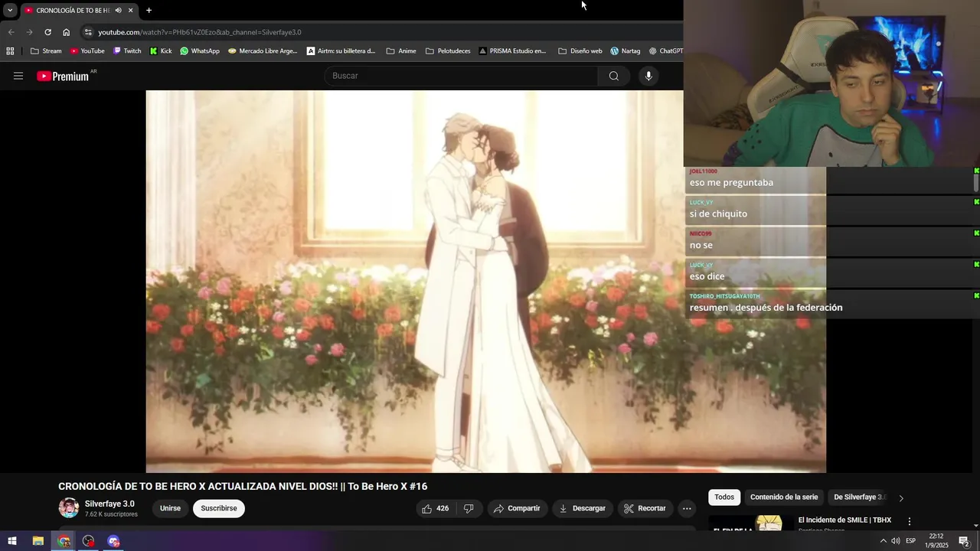980x551 pixels.
Task: Open options for El Incidente de SMILE video
Action: click(x=910, y=521)
